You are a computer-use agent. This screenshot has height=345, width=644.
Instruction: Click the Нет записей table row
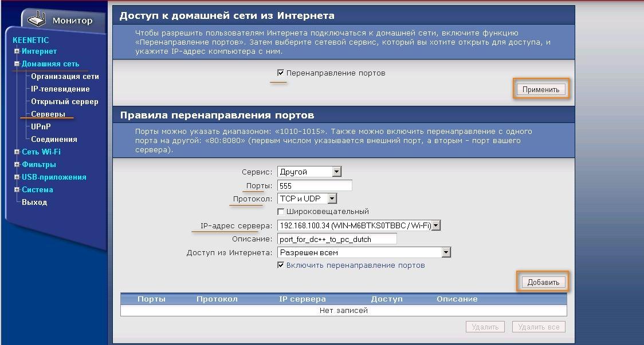344,311
